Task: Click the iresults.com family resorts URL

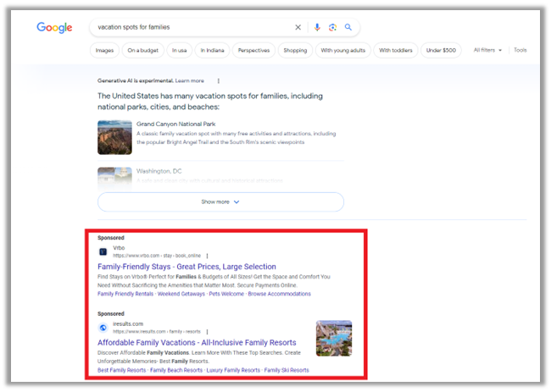Action: coord(156,332)
